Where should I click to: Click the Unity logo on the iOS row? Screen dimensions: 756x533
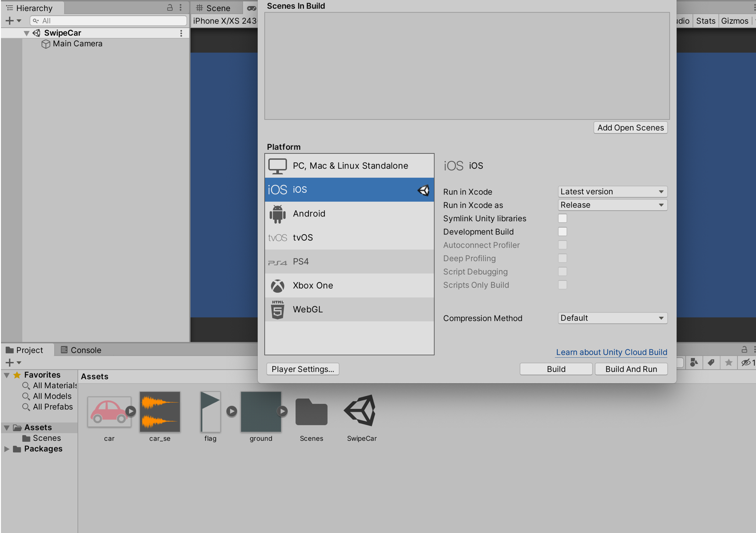pyautogui.click(x=423, y=190)
